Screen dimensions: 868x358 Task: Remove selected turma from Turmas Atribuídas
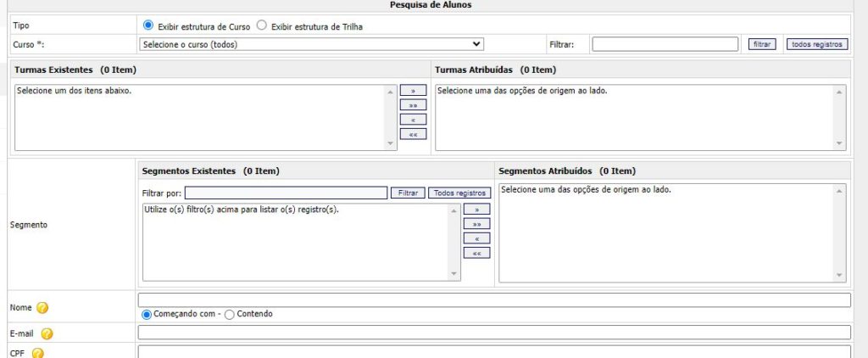click(413, 120)
